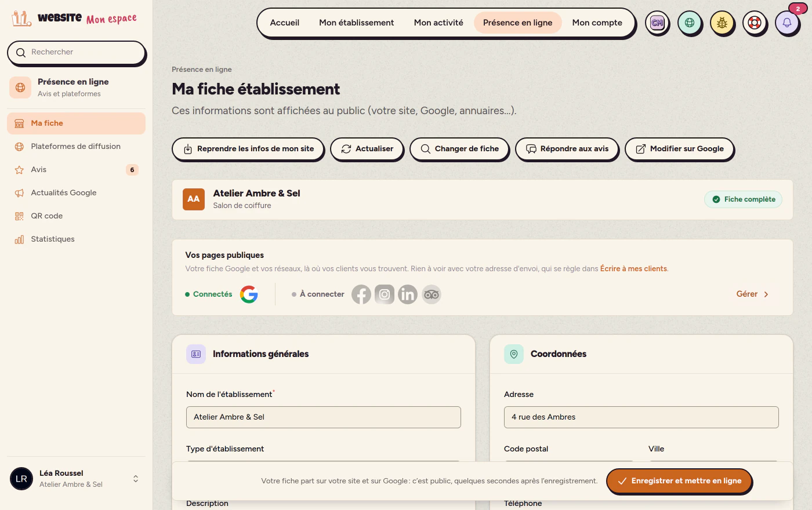Viewport: 812px width, 510px height.
Task: Click the Coordonnées location pin icon
Action: pos(514,354)
